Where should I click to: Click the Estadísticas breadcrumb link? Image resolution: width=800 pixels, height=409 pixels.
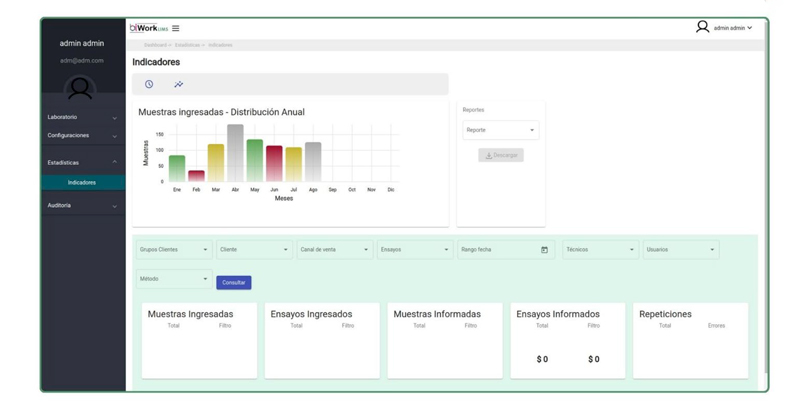coord(187,45)
